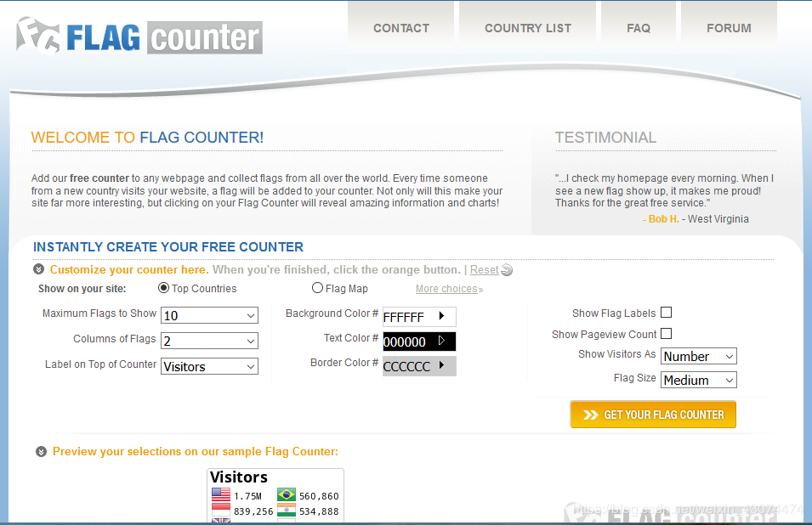Click the India flag in preview
812x525 pixels.
(287, 511)
